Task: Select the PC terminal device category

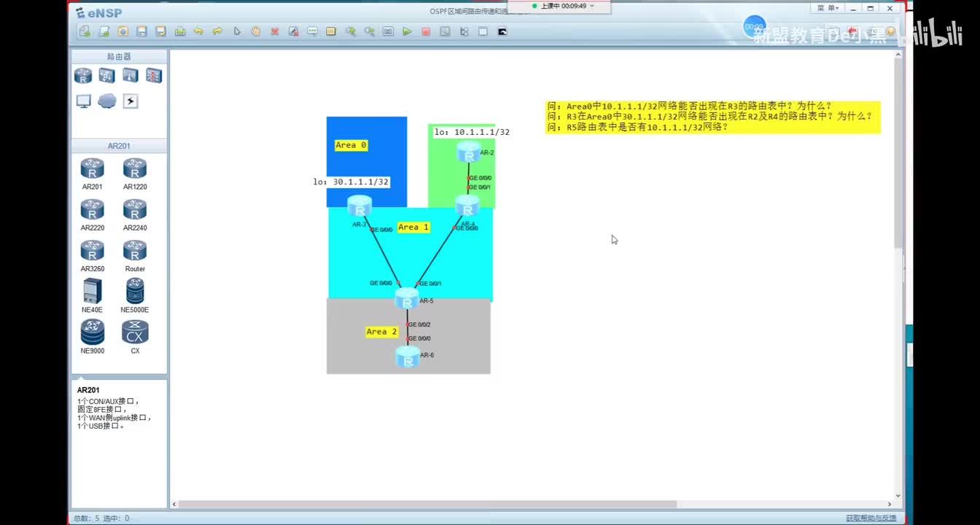Action: (83, 101)
